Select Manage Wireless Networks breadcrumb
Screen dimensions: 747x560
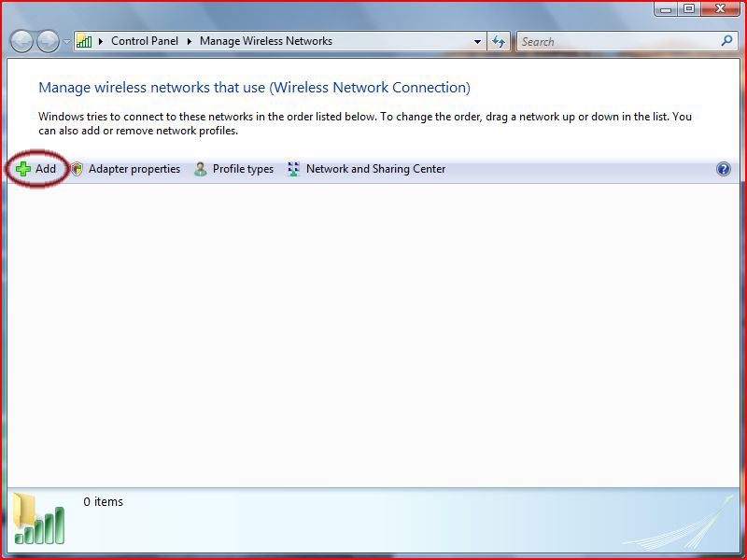tap(266, 41)
